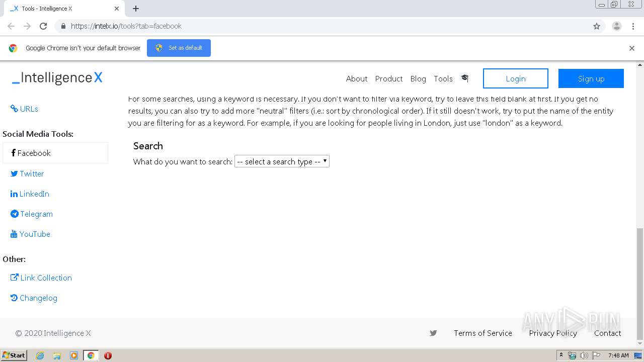The image size is (644, 362).
Task: Open the Windows Start menu
Action: 14,355
